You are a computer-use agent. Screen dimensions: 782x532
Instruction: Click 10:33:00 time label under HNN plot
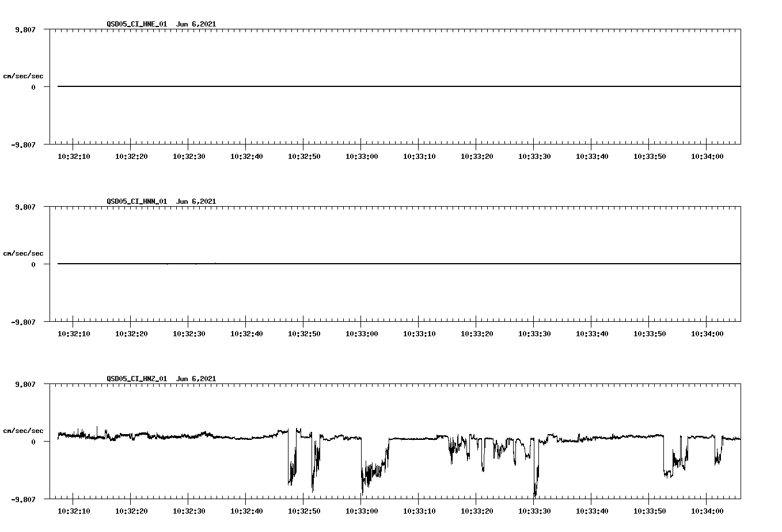362,334
